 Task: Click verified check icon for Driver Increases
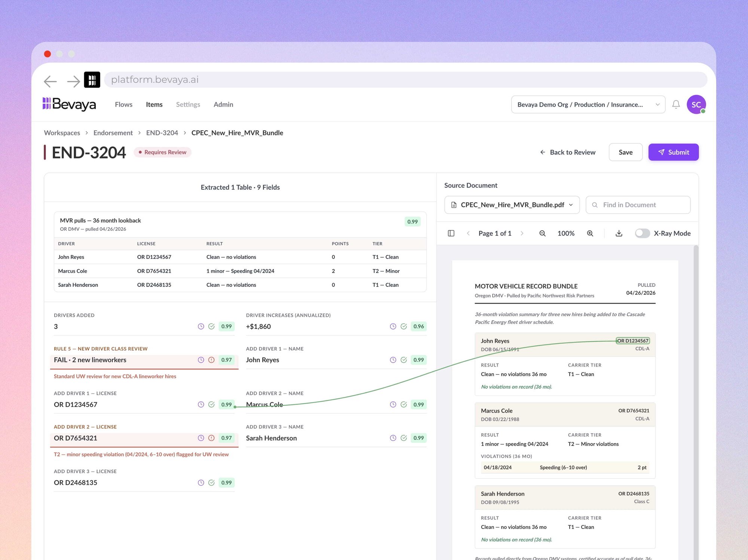click(404, 326)
